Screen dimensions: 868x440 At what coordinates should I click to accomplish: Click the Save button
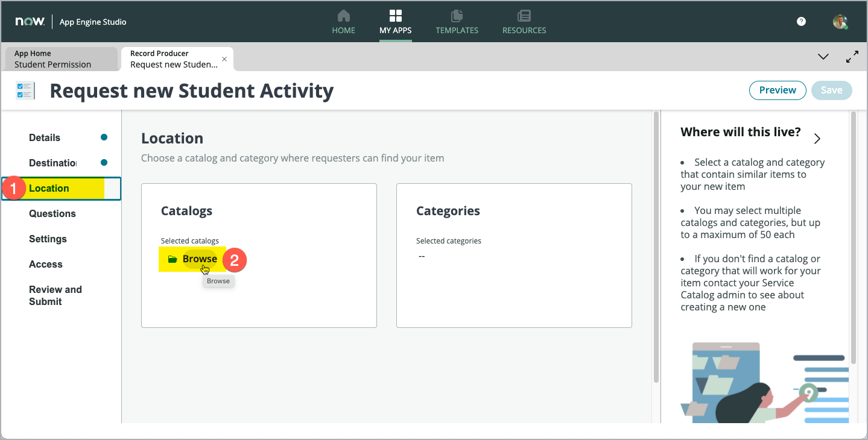(831, 90)
